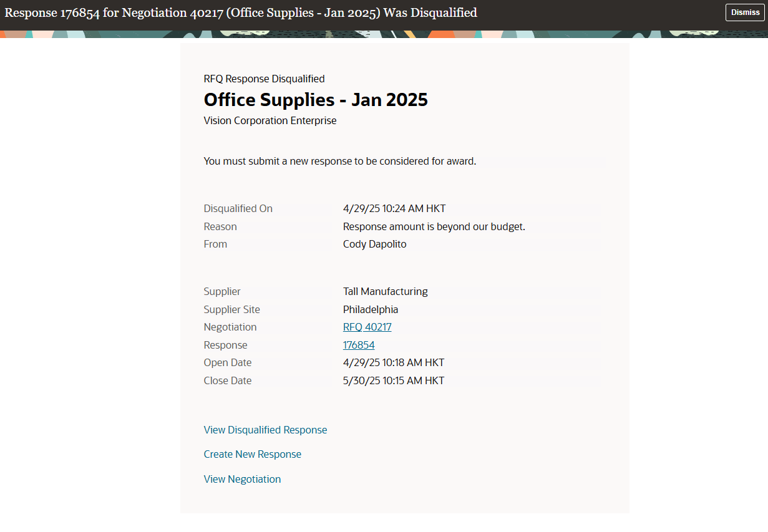Select the Office Supplies - Jan 2025 heading
This screenshot has height=532, width=768.
(316, 100)
